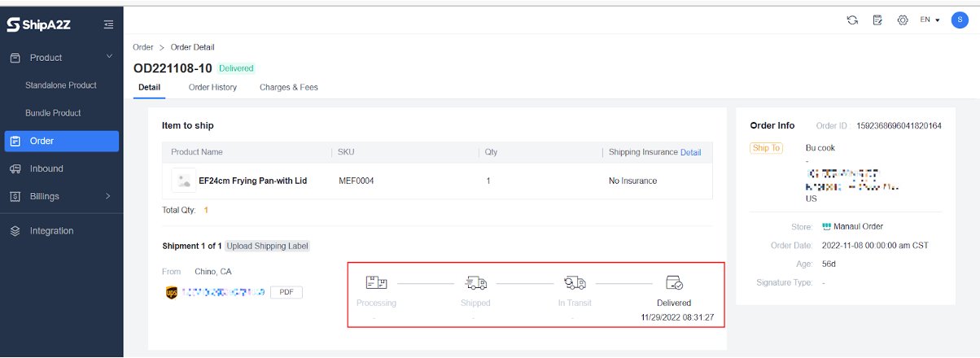Screen dimensions: 980x358
Task: Go to Order in the breadcrumb
Action: coord(142,47)
